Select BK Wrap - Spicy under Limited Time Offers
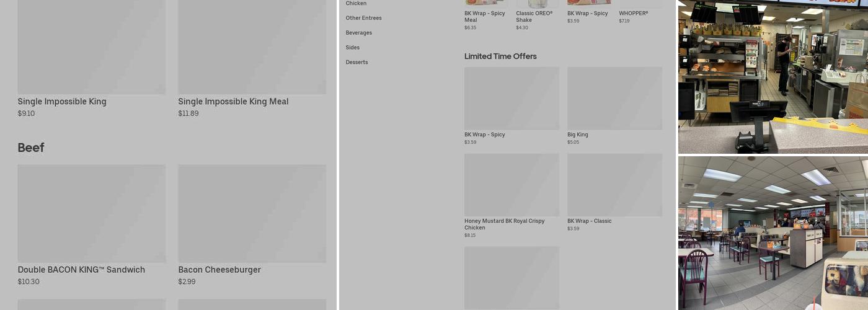 511,98
